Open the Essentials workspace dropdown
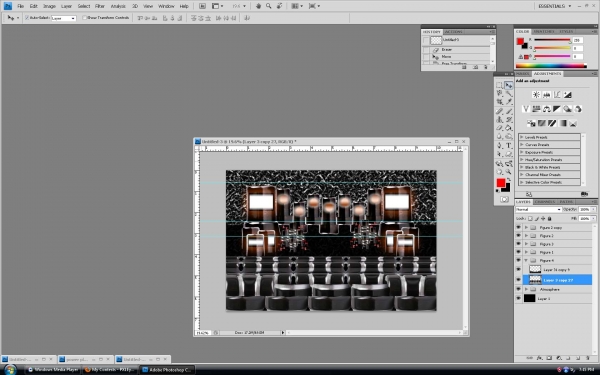This screenshot has height=375, width=600. [x=554, y=6]
